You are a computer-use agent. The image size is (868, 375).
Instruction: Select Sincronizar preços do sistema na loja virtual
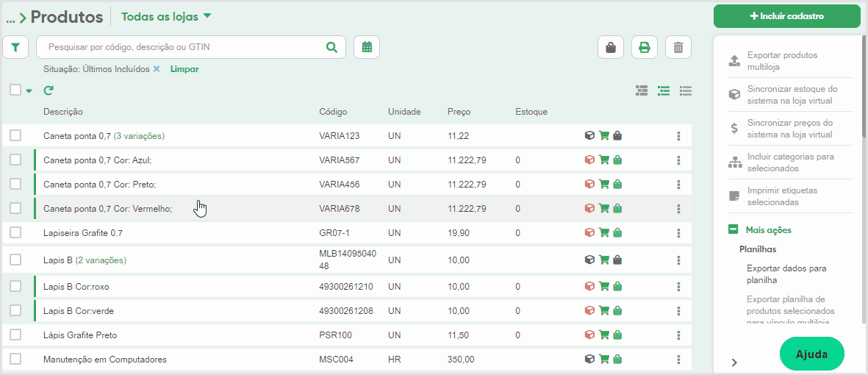tap(791, 129)
